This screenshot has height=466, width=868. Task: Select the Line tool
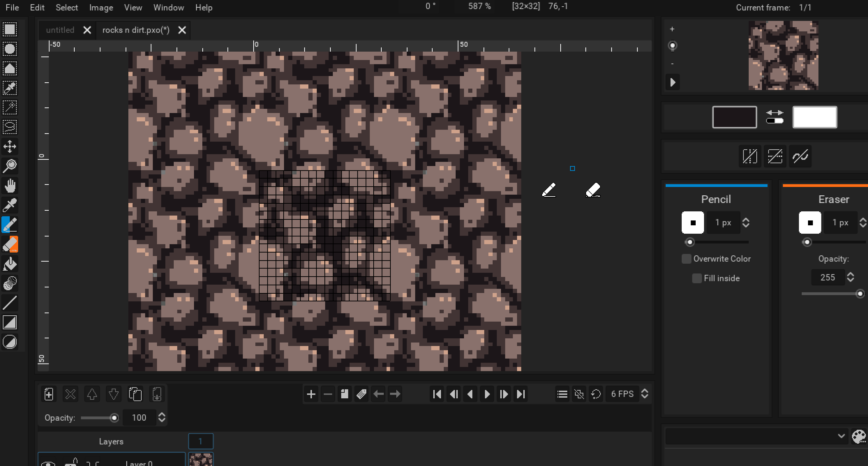click(10, 303)
